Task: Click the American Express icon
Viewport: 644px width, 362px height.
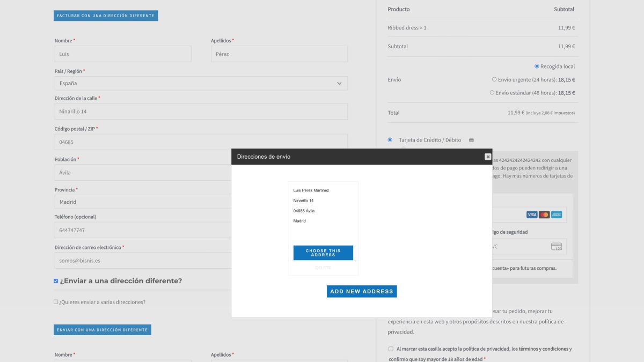Action: (556, 214)
